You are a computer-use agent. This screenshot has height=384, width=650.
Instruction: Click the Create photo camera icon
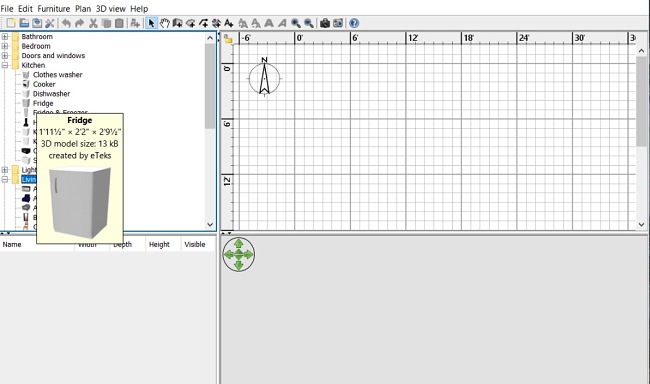(x=325, y=23)
